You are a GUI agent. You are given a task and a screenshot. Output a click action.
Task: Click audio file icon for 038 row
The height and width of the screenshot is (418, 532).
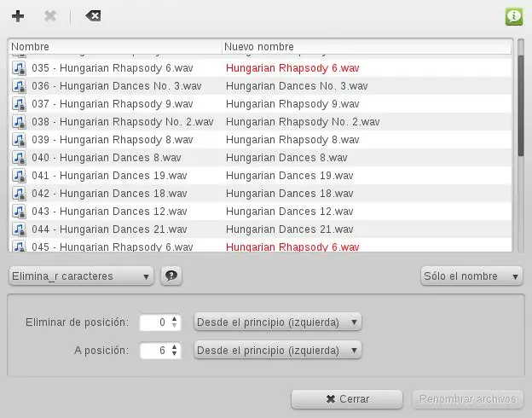pos(19,122)
